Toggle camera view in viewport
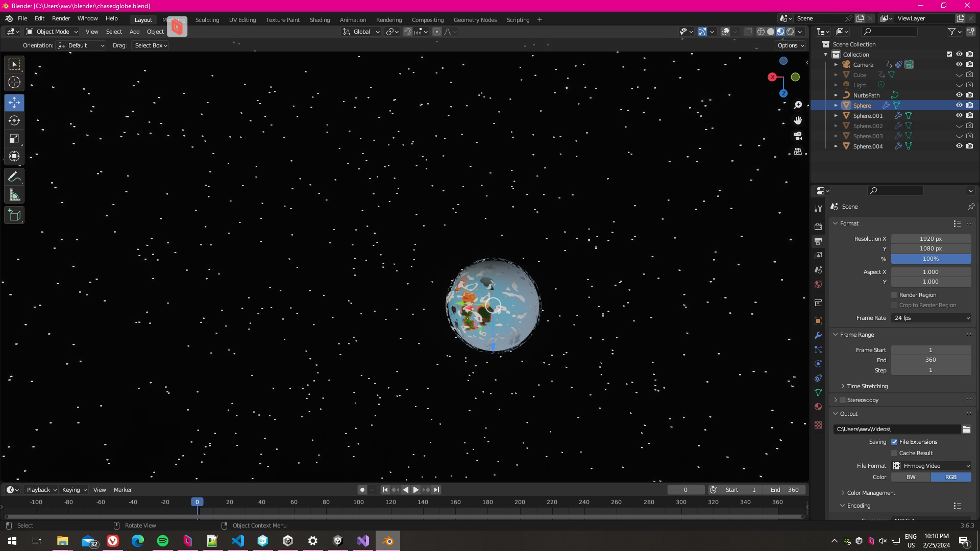The height and width of the screenshot is (551, 980). (x=798, y=136)
